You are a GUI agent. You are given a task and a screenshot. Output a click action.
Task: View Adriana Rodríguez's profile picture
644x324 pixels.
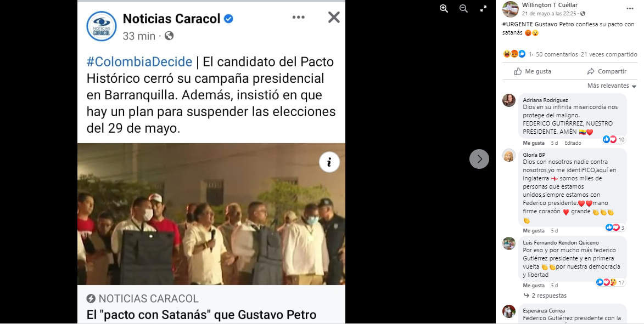coord(509,100)
